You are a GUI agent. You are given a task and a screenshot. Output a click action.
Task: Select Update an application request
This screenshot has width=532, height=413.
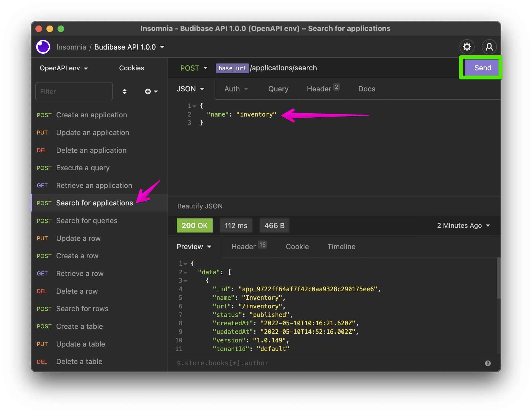pos(100,133)
